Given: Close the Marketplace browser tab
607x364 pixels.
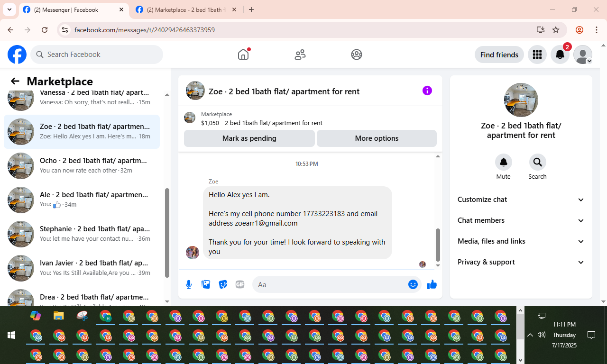Looking at the screenshot, I should pos(234,9).
